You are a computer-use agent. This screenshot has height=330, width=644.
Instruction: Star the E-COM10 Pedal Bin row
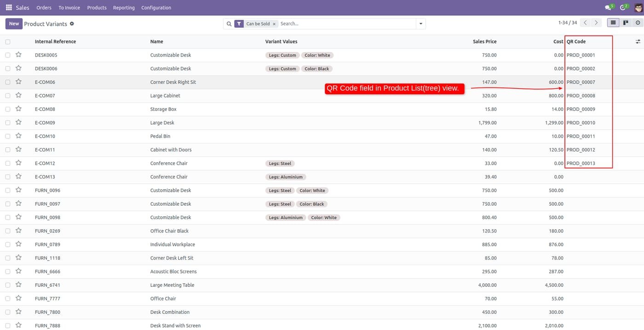[x=18, y=136]
